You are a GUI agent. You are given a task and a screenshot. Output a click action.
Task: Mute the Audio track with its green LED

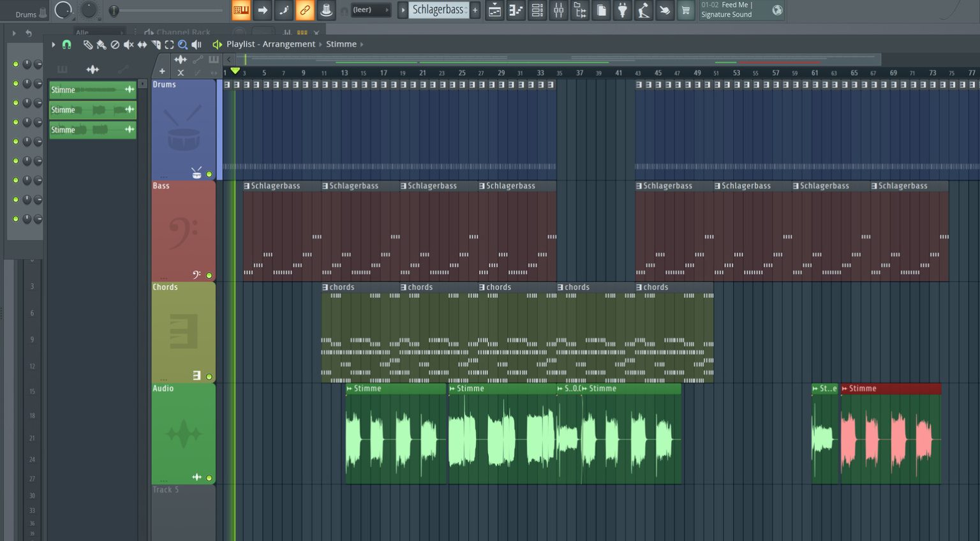[209, 478]
